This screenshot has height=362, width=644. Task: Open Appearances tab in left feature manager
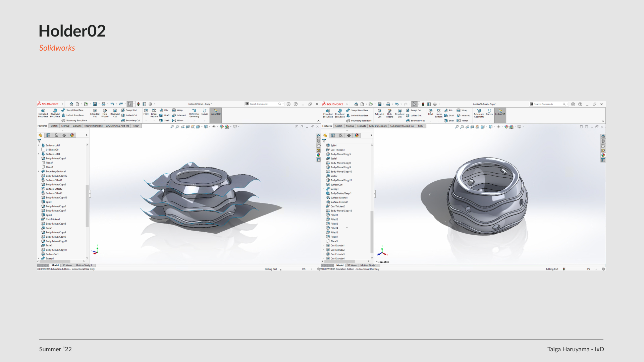pyautogui.click(x=72, y=135)
